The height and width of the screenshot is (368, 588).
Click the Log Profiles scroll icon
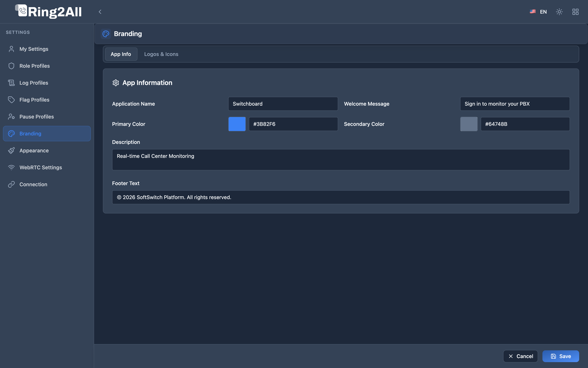click(x=11, y=83)
